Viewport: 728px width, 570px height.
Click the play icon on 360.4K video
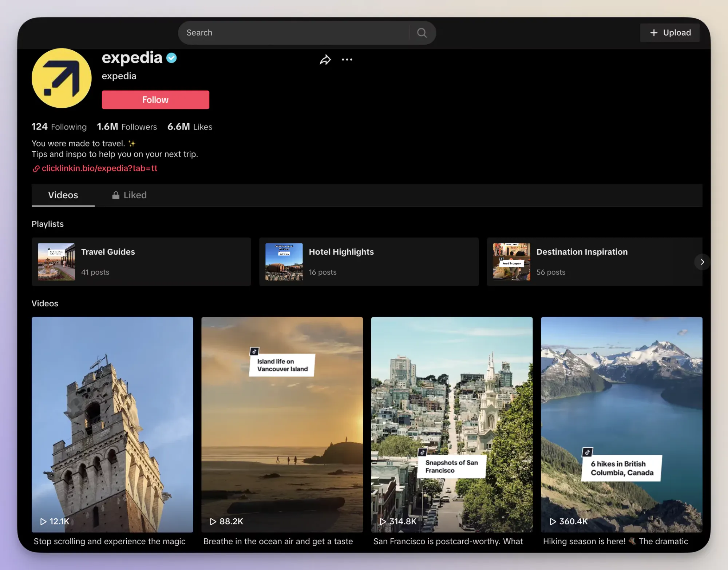[553, 521]
